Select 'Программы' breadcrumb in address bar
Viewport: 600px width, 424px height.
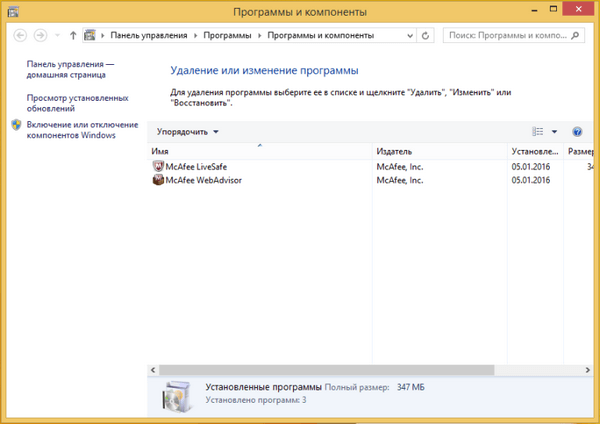[x=227, y=35]
